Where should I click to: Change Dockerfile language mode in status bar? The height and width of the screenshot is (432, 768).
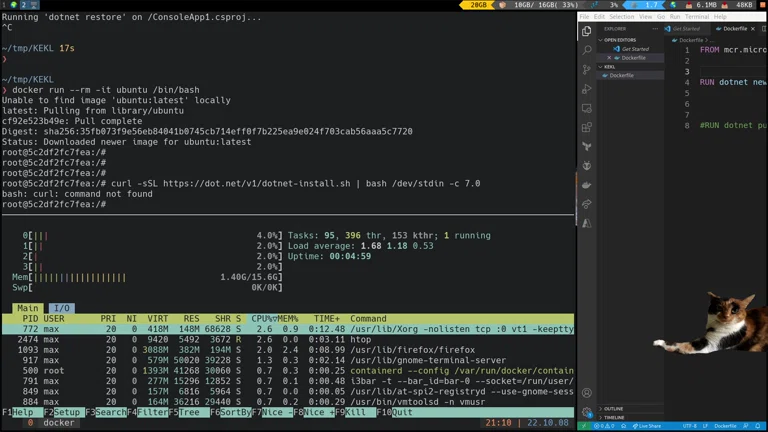coord(725,426)
